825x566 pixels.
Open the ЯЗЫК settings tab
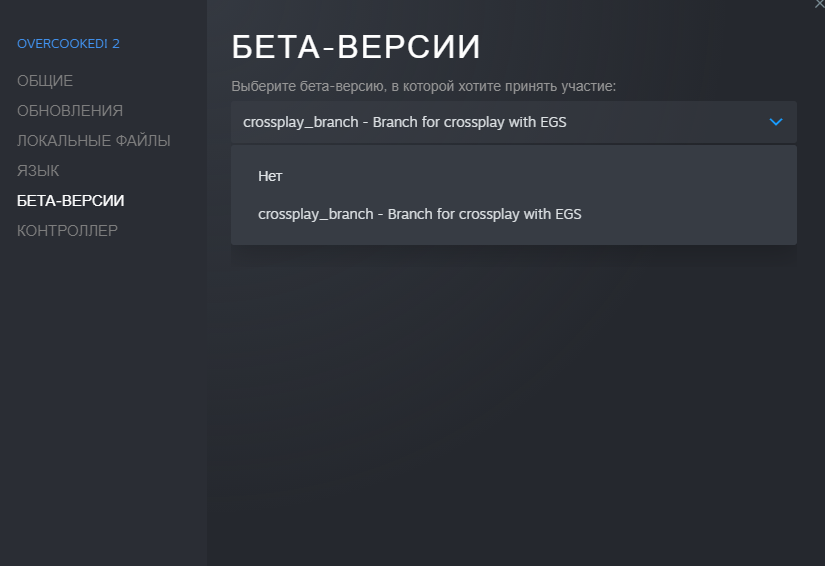pos(38,171)
